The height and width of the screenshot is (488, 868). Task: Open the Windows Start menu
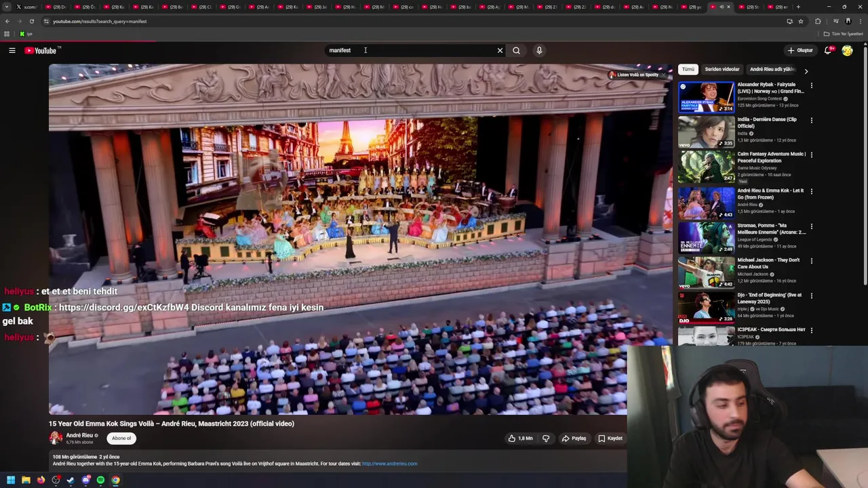click(x=11, y=480)
